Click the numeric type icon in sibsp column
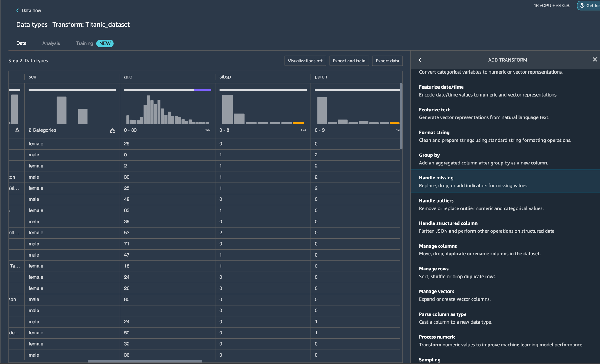This screenshot has height=364, width=600. 303,130
